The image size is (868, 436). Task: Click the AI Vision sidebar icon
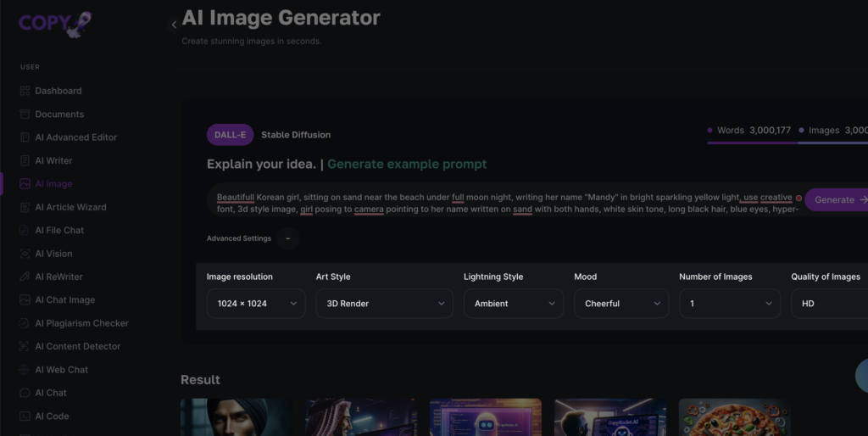click(x=25, y=254)
